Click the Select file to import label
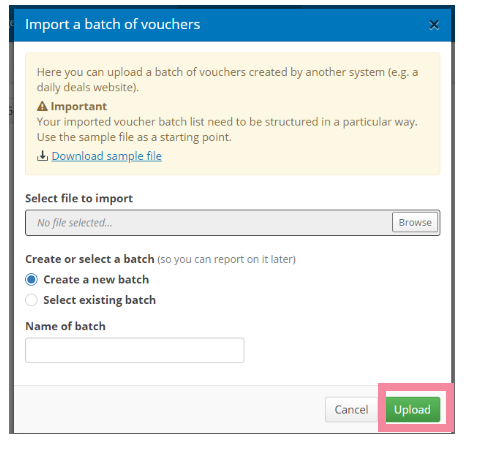 (79, 198)
